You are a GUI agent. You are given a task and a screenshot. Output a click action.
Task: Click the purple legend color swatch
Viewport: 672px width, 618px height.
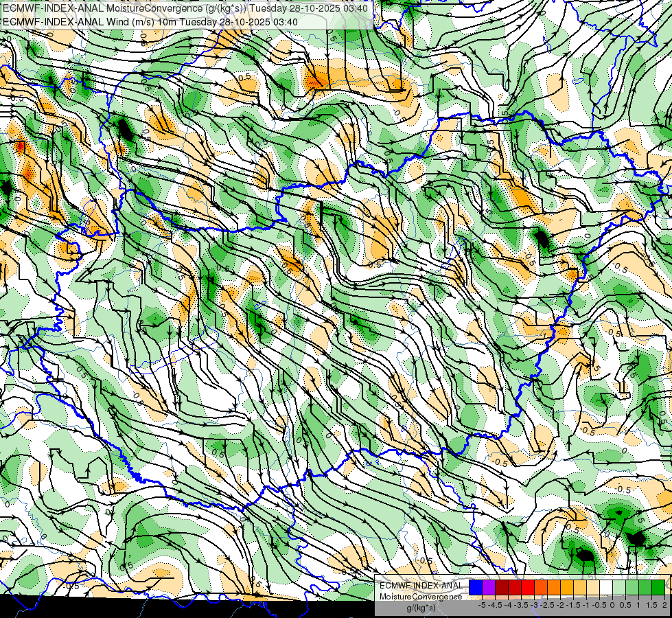click(489, 588)
